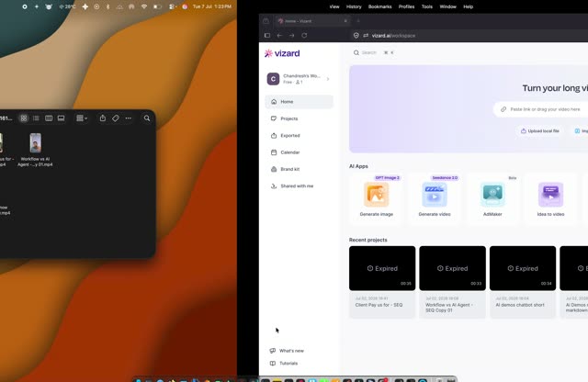Toggle the browser sidebar icon

267,35
